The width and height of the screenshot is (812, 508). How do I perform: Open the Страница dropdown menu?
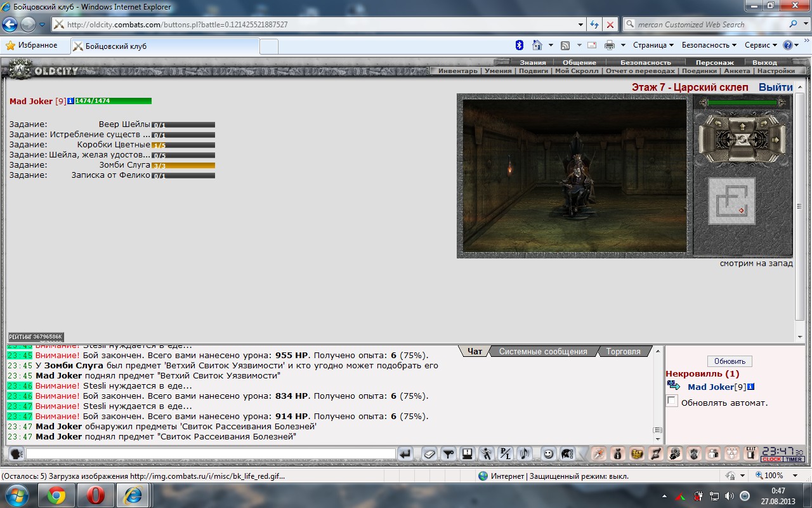click(653, 45)
